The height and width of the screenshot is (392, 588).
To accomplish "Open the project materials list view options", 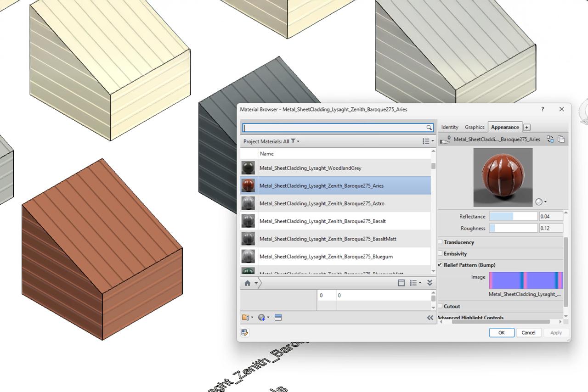I will coord(428,141).
